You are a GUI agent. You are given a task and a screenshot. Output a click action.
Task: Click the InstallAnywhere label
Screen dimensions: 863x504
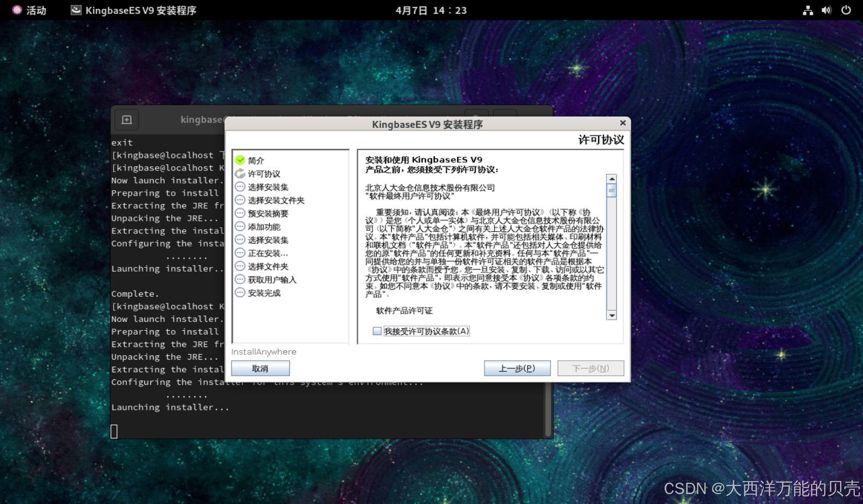pos(264,352)
